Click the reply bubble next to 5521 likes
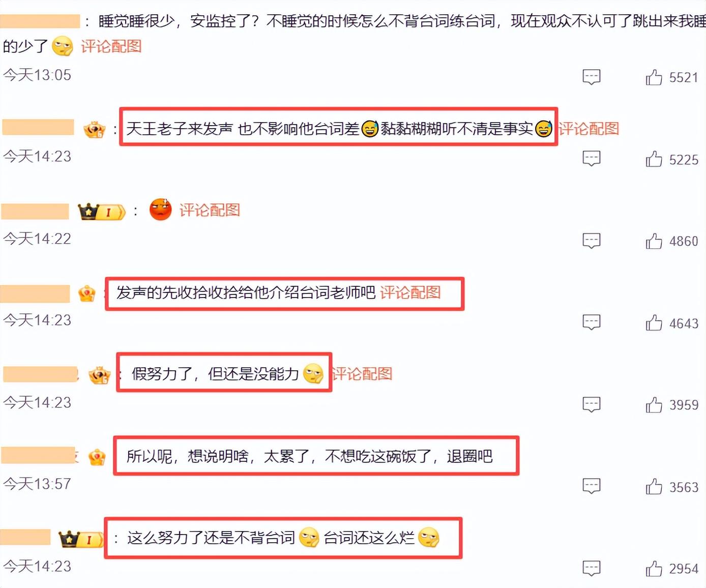 pyautogui.click(x=591, y=77)
